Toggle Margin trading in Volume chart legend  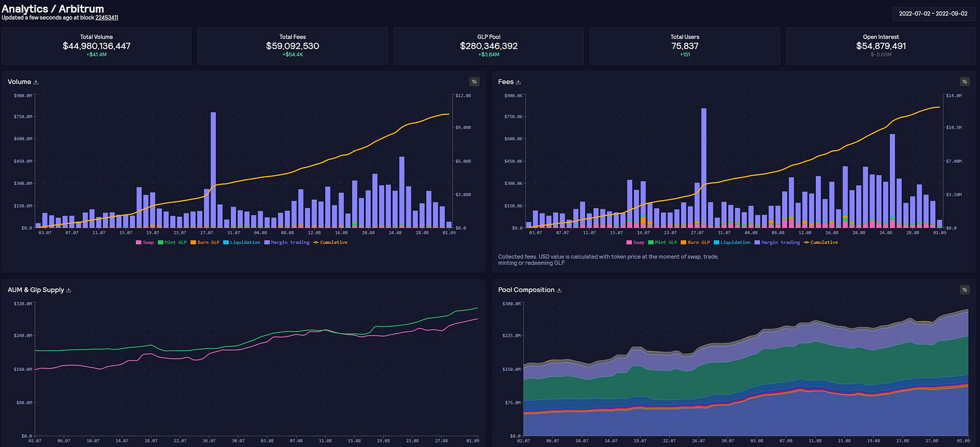(x=286, y=242)
